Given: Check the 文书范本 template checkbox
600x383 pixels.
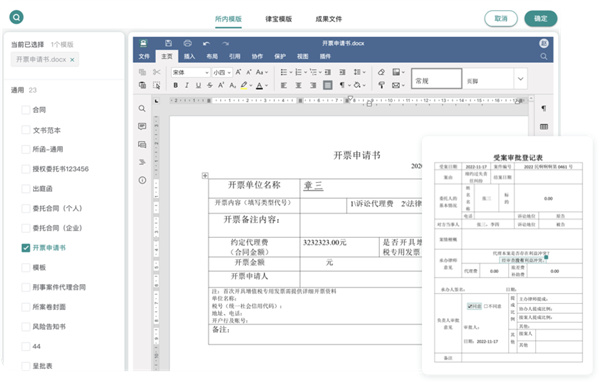Looking at the screenshot, I should (x=26, y=130).
